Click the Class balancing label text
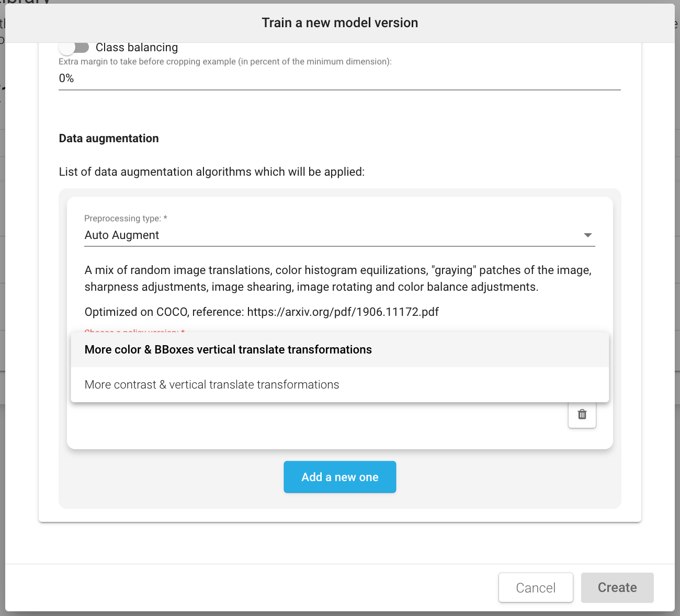Viewport: 680px width, 616px height. click(x=137, y=48)
